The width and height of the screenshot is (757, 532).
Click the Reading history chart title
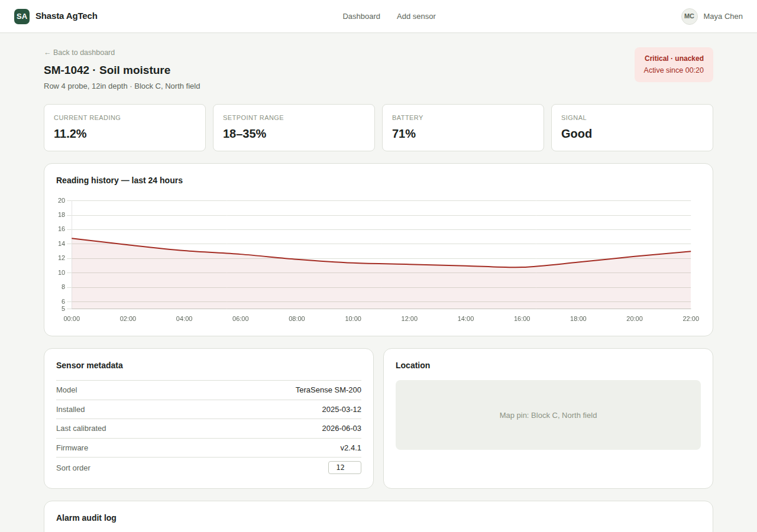coord(119,180)
